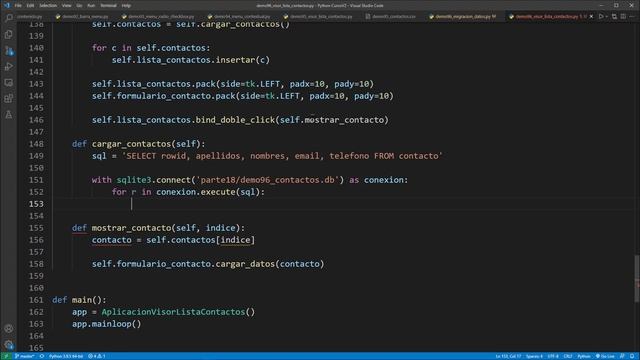Viewport: 640px width, 360px height.
Task: Click 'self.formulario_contacto.cargar_datos(contacto)' on line 158
Action: point(208,264)
